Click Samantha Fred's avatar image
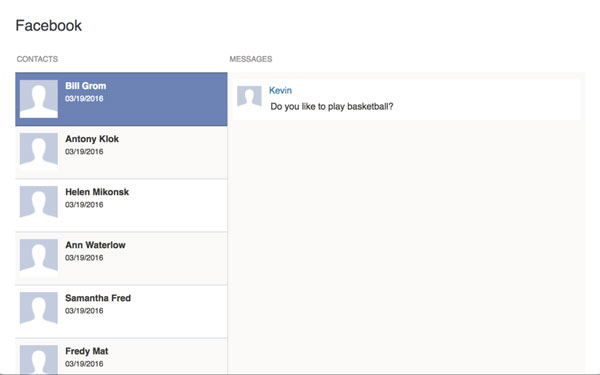600x375 pixels. [39, 311]
